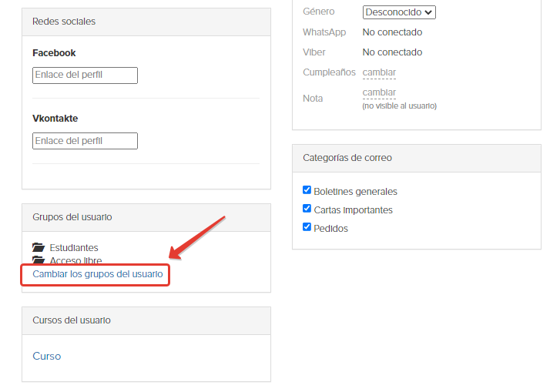
Task: Open the Género dropdown
Action: [x=399, y=12]
